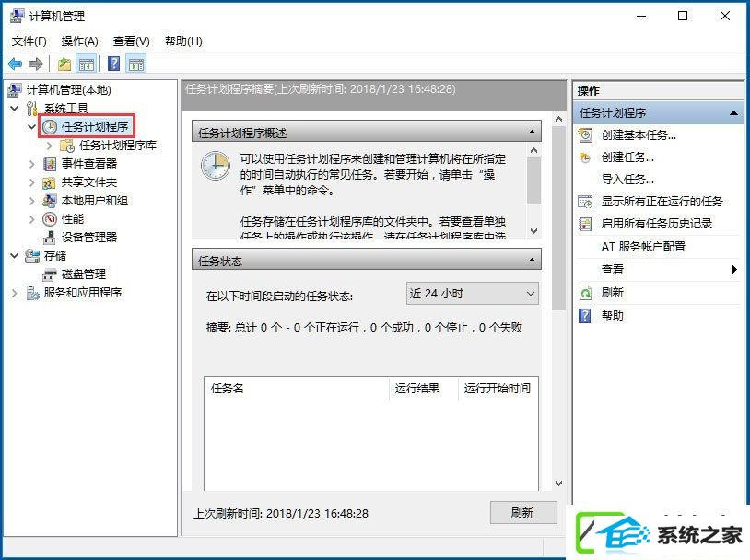The height and width of the screenshot is (560, 750).
Task: Open the 查看(V) menu
Action: [x=131, y=41]
